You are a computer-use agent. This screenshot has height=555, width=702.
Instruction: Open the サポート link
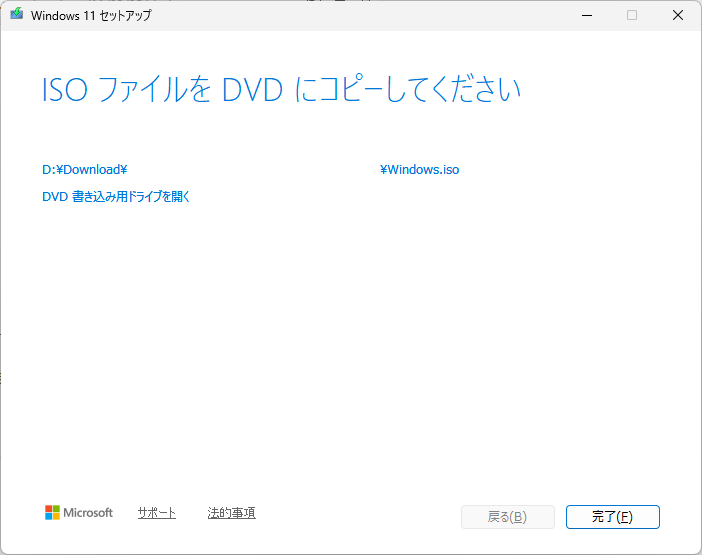[x=157, y=513]
